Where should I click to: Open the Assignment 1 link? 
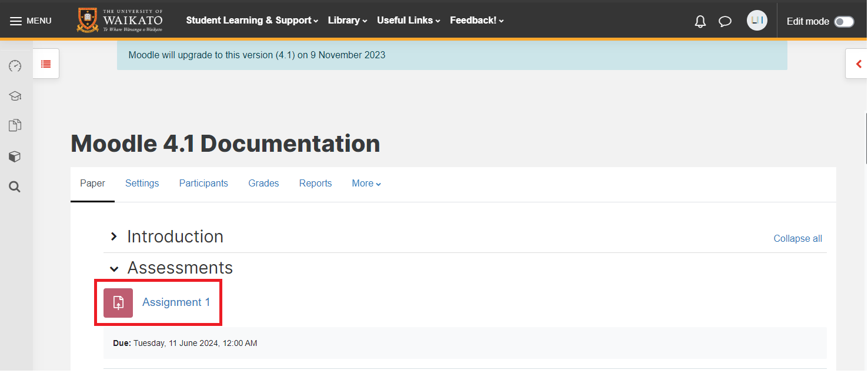[176, 302]
